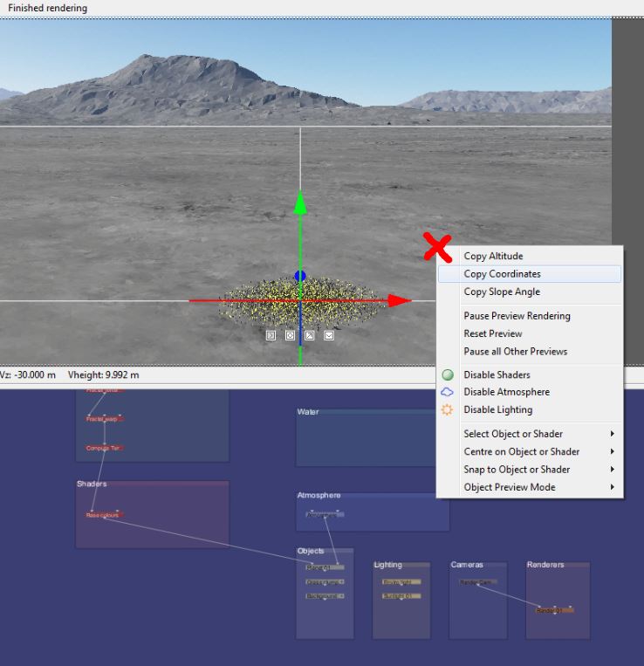Select the Background node in Objects

(325, 596)
